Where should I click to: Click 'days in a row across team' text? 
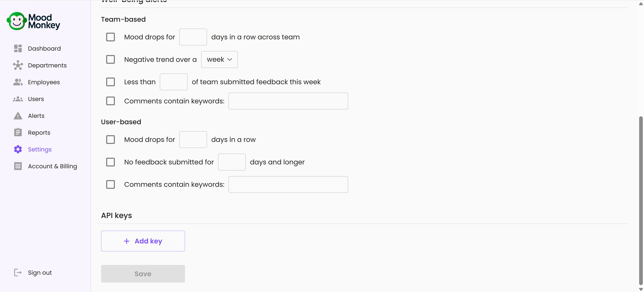coord(255,37)
